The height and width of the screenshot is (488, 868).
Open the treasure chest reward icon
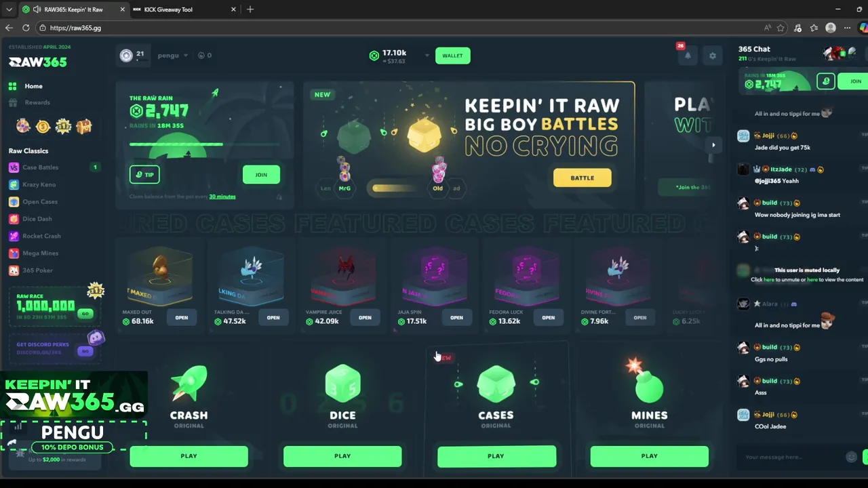pos(84,126)
